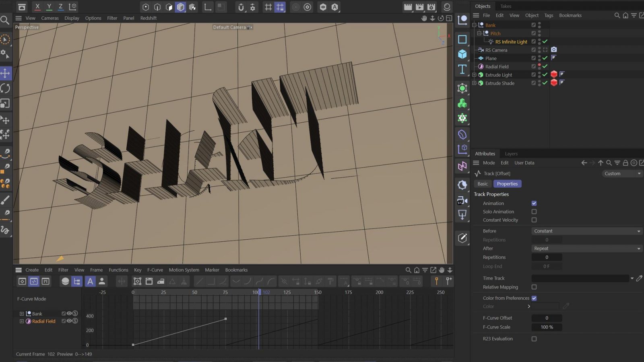Activate the snapping magnet icon
Screen dimensions: 644x362
pos(240,7)
